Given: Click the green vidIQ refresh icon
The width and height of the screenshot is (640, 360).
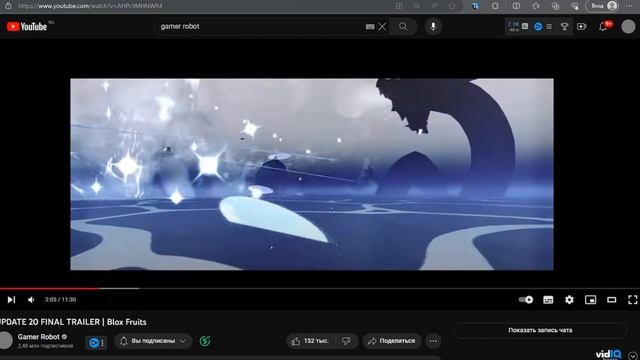Looking at the screenshot, I should [x=205, y=341].
